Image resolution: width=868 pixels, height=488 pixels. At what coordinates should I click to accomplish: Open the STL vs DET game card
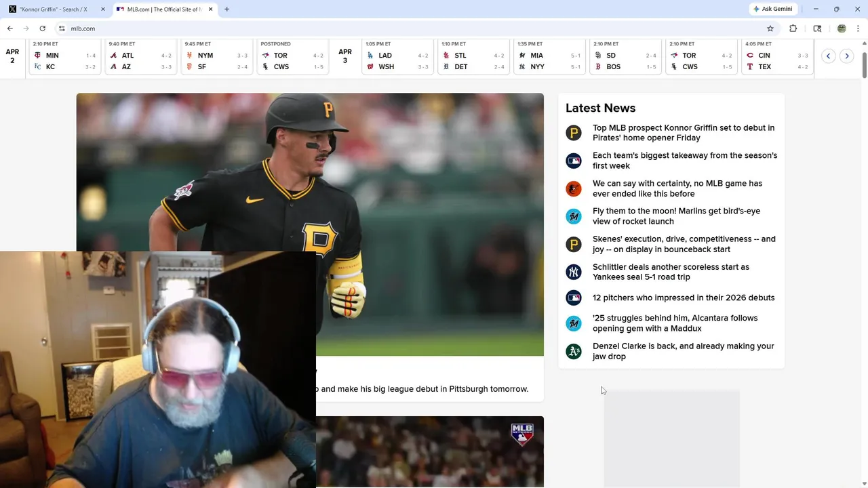coord(473,56)
